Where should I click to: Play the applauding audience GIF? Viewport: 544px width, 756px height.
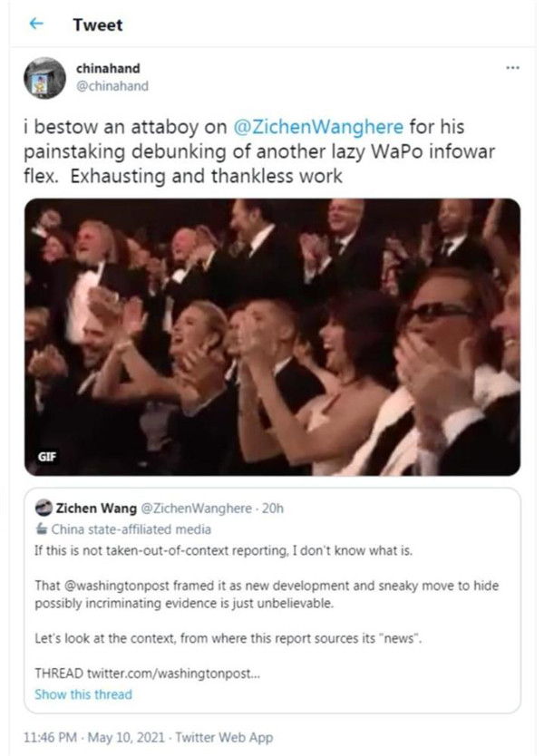coord(272,337)
